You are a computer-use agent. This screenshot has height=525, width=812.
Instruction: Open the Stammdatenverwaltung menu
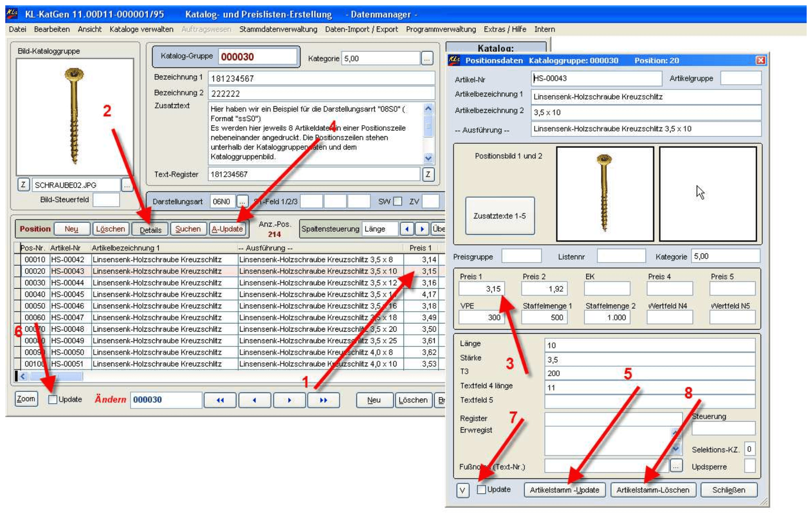pos(278,29)
